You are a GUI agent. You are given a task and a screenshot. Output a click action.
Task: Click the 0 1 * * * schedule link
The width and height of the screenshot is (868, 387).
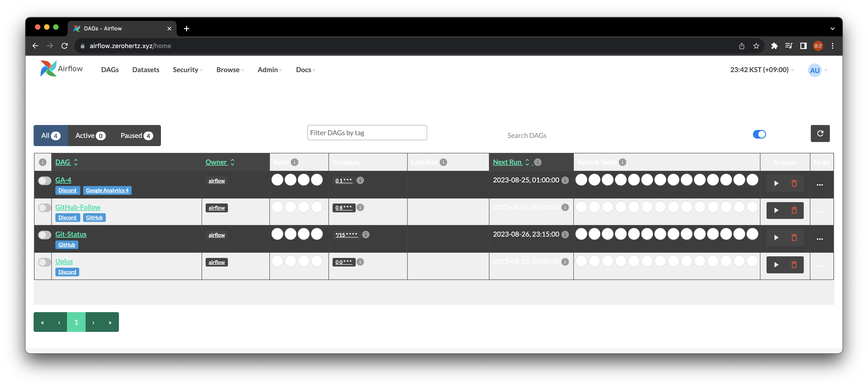pos(344,181)
